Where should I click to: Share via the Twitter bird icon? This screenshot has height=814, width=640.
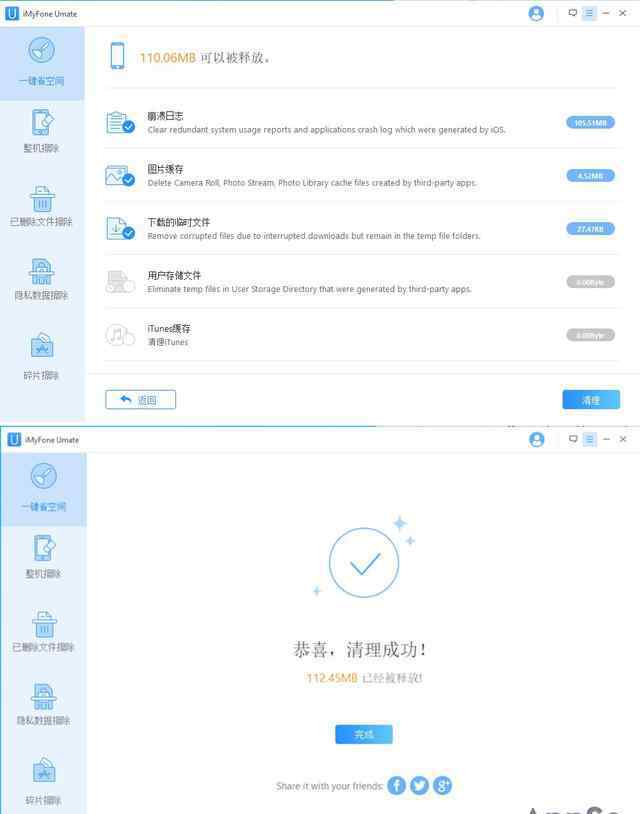[419, 785]
